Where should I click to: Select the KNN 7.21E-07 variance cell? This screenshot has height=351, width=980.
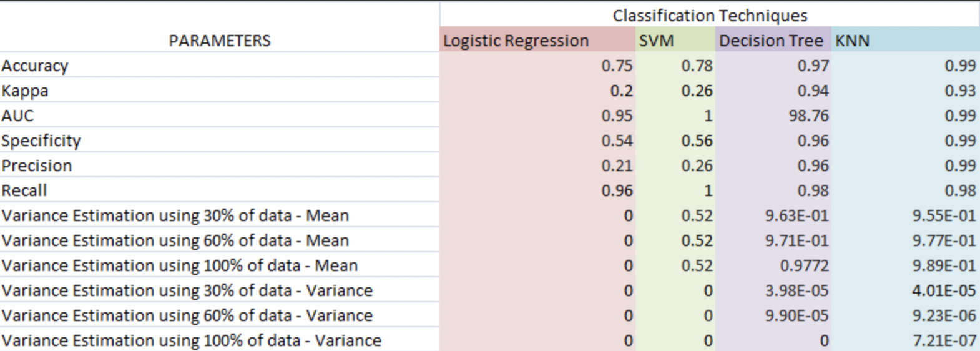(906, 340)
